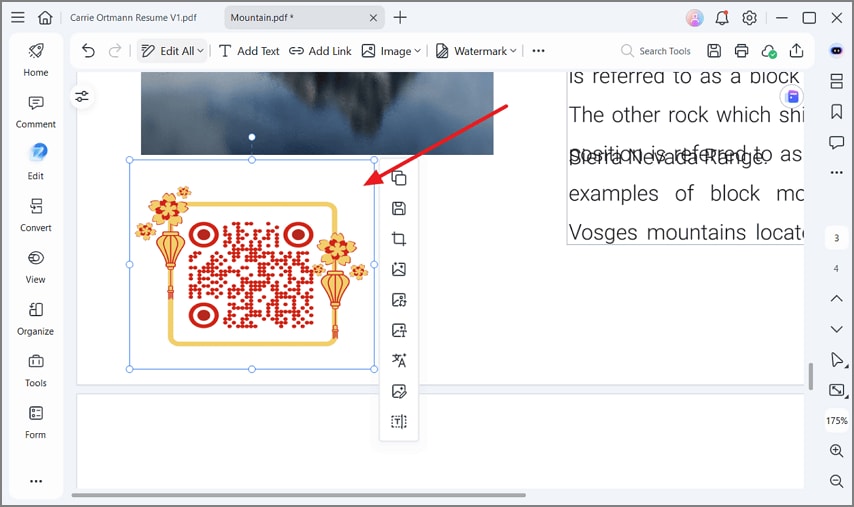Click the Add Text tool
Image resolution: width=854 pixels, height=507 pixels.
point(249,51)
